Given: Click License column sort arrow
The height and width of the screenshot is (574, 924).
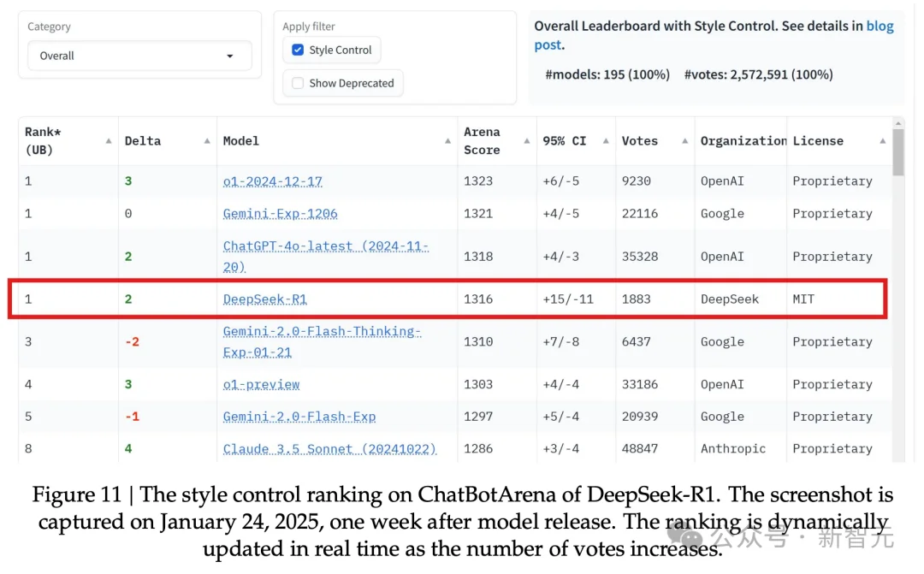Looking at the screenshot, I should pos(882,141).
